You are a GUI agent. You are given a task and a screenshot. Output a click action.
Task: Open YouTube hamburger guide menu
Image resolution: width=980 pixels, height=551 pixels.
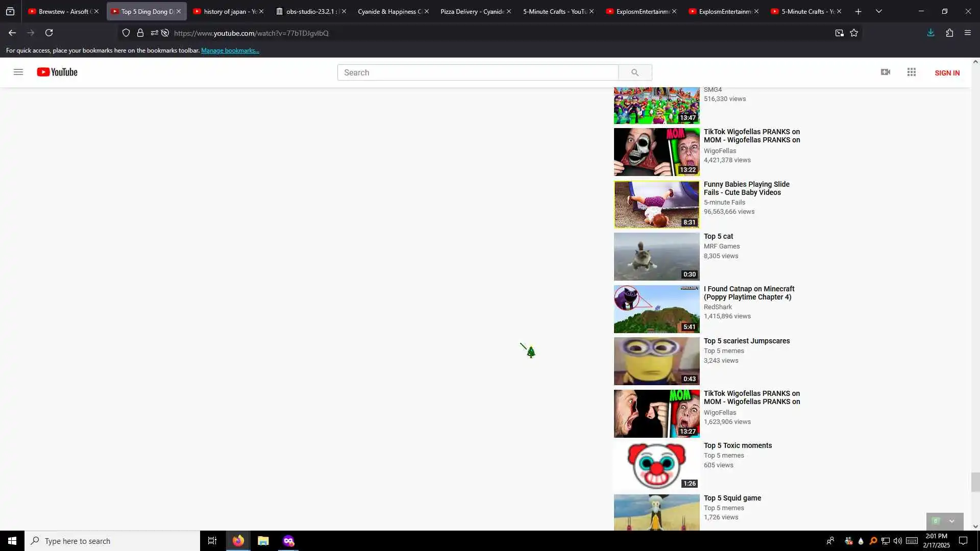click(18, 72)
